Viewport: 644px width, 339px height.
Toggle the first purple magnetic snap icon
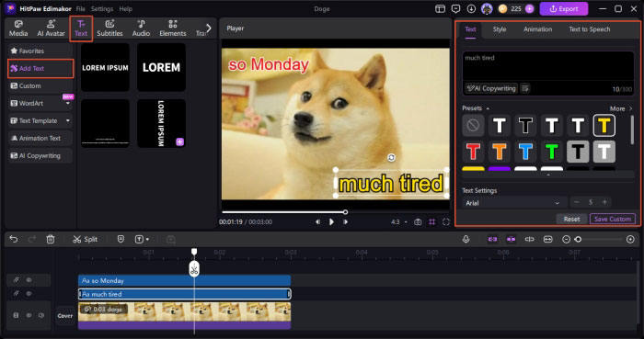(x=492, y=239)
